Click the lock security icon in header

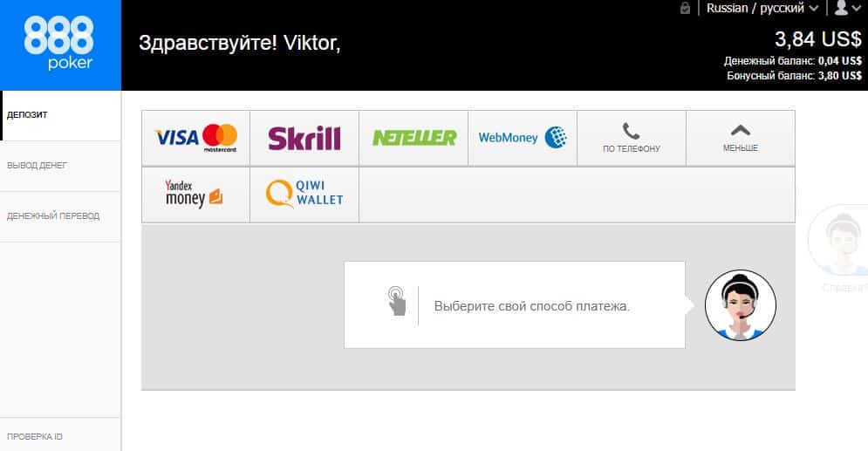point(686,9)
